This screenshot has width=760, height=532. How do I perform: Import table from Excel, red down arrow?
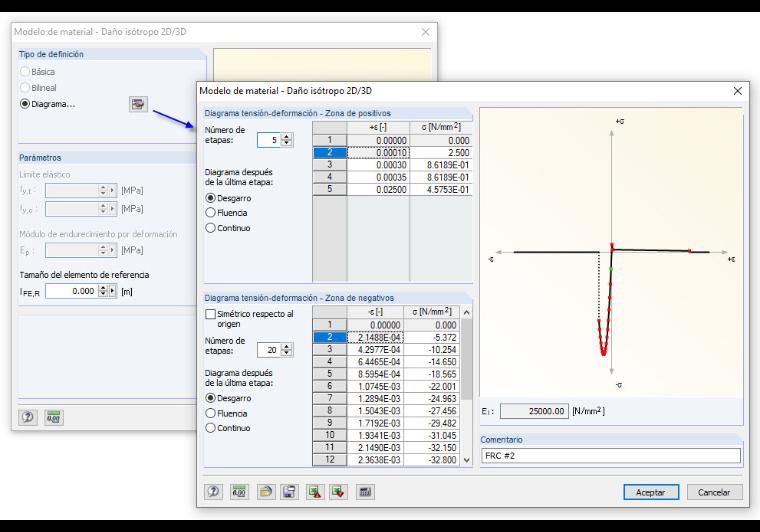point(338,492)
